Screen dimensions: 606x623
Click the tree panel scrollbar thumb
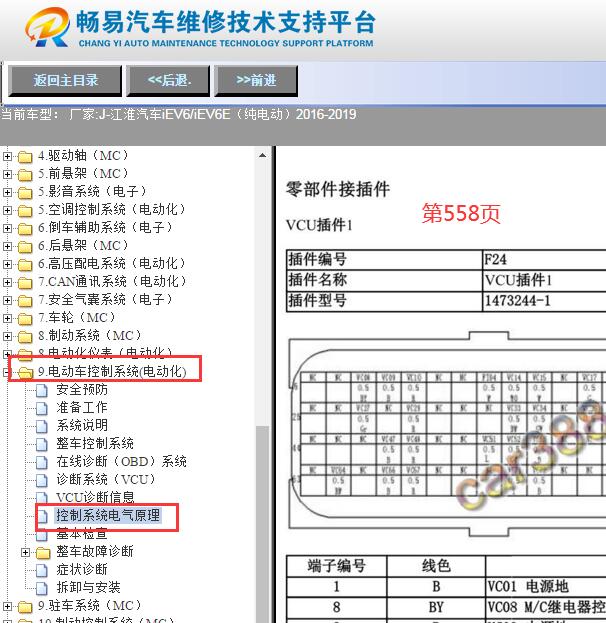click(262, 524)
